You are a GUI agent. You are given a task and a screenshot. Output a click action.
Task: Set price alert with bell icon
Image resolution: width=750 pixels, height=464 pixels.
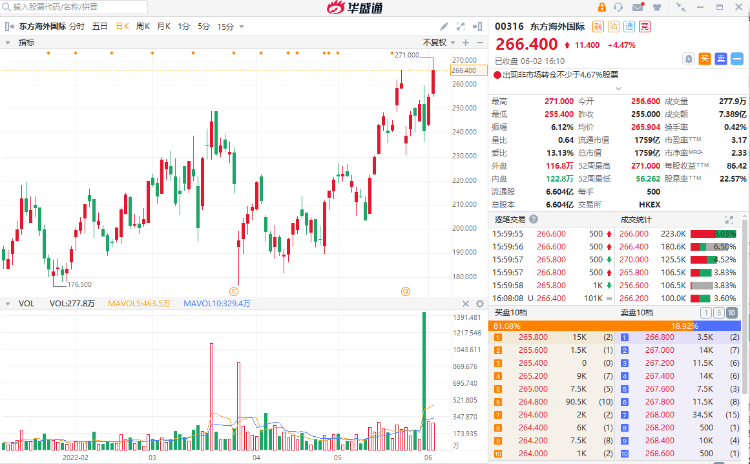point(688,59)
